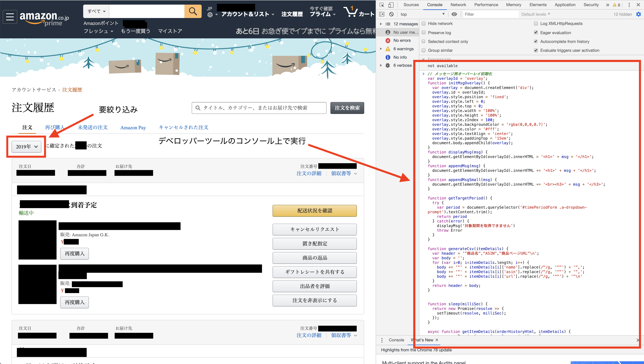Switch to the Performance tab

(x=486, y=5)
